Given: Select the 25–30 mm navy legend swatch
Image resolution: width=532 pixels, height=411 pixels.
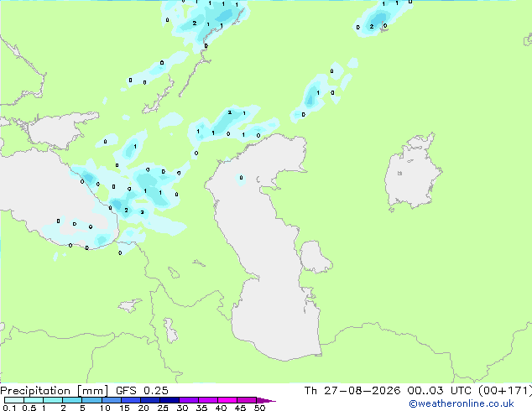Looking at the screenshot, I should coord(169,400).
